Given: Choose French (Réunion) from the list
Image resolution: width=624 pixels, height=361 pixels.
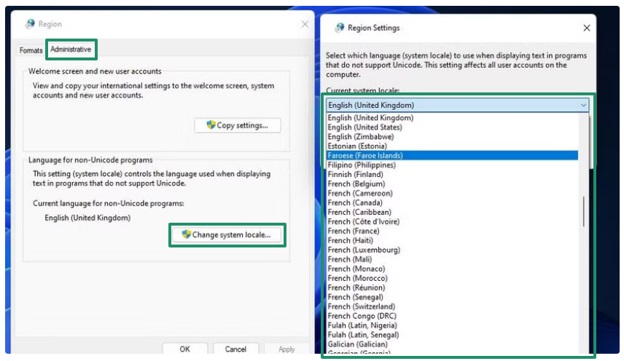Looking at the screenshot, I should (x=452, y=287).
